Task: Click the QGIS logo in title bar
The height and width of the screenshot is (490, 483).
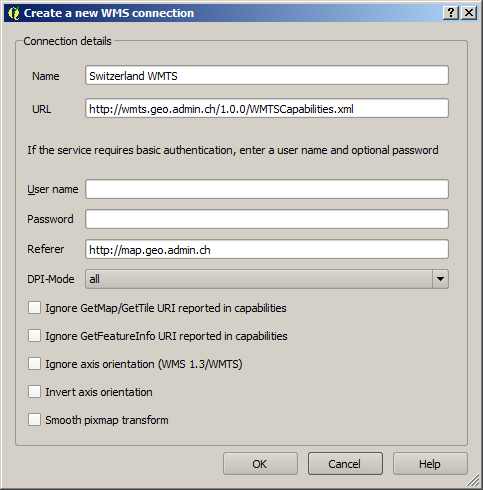Action: pyautogui.click(x=13, y=13)
